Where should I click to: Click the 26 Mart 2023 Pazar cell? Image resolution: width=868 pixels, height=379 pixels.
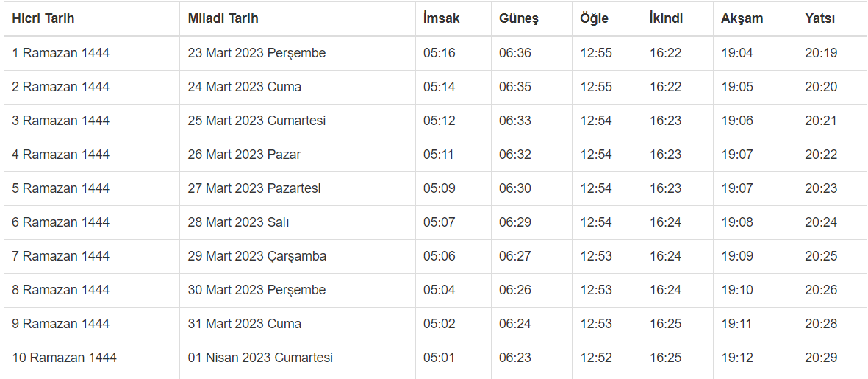pos(244,155)
